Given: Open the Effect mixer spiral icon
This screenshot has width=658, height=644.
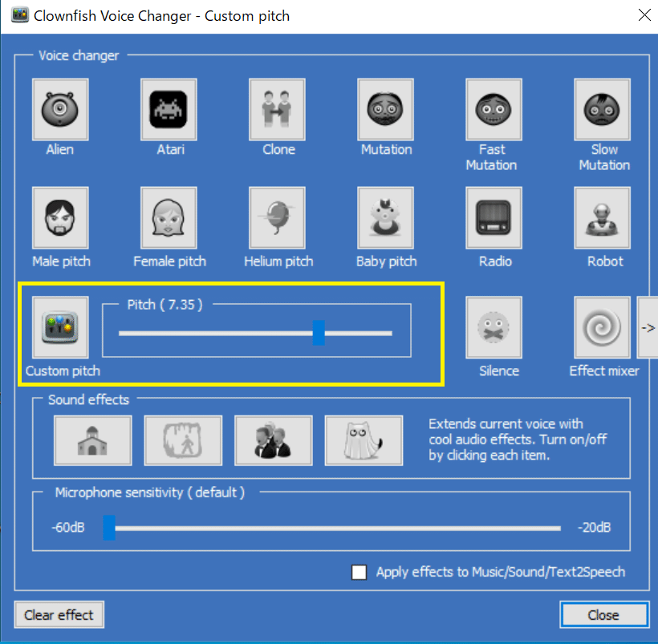Looking at the screenshot, I should [x=602, y=327].
